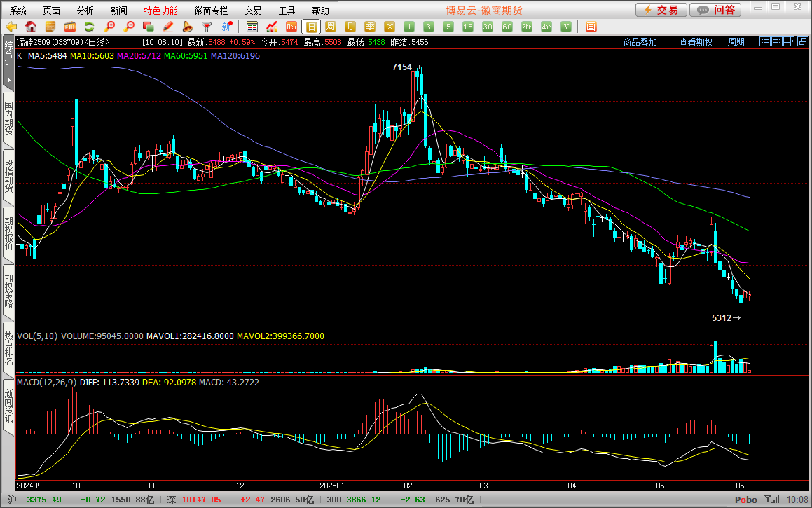Expand the sidebar arrow under 综合
The width and height of the screenshot is (812, 508).
(8, 81)
